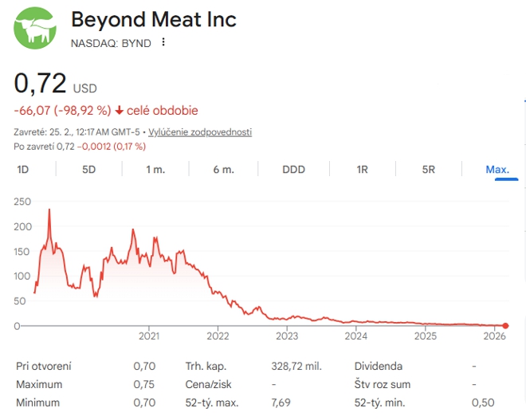526x420 pixels.
Task: Click the Dividenda stat row
Action: pyautogui.click(x=379, y=366)
